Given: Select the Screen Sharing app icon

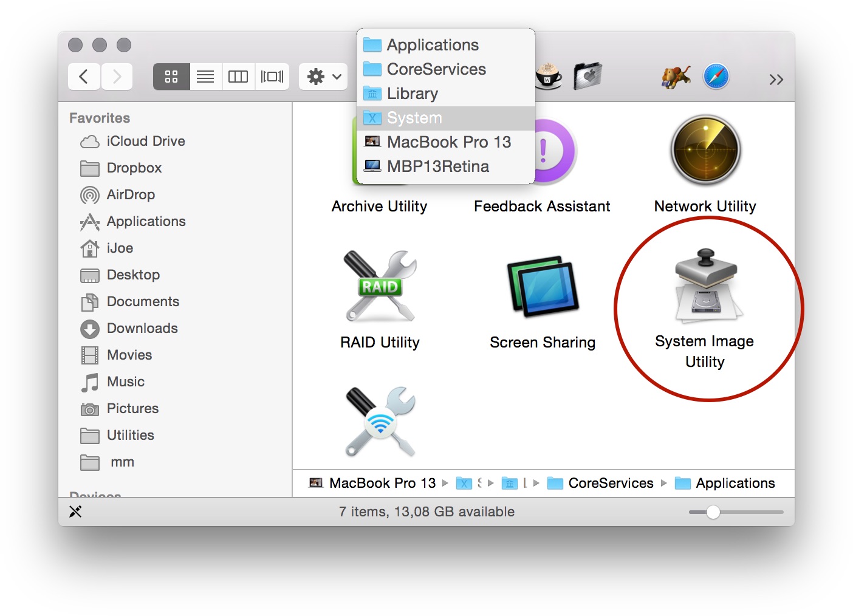Looking at the screenshot, I should pyautogui.click(x=543, y=286).
